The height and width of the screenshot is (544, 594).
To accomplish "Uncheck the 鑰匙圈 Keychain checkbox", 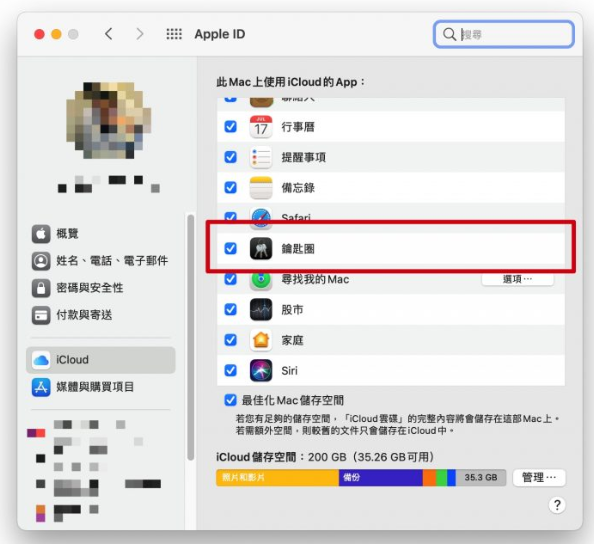I will click(230, 249).
